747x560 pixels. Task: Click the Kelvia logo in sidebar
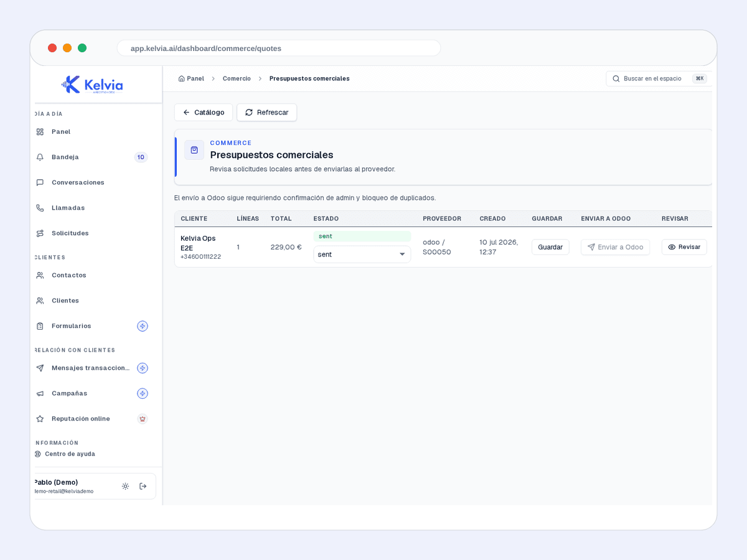point(92,85)
